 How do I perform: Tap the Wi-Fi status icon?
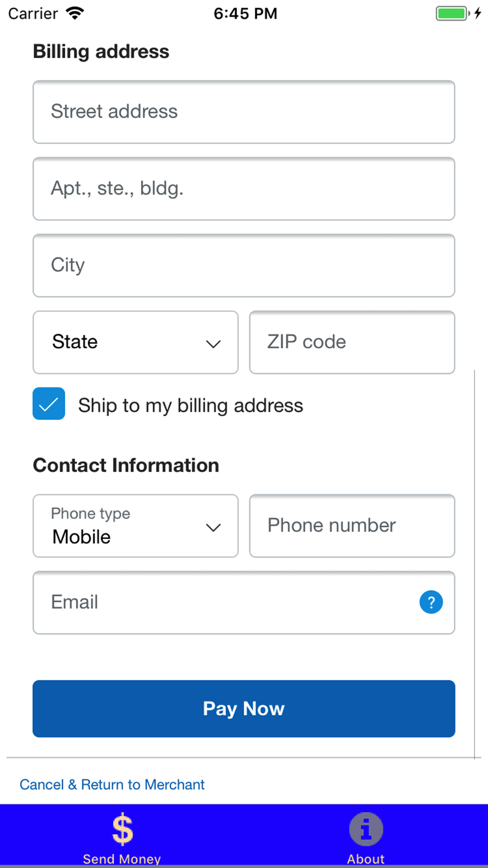(75, 13)
